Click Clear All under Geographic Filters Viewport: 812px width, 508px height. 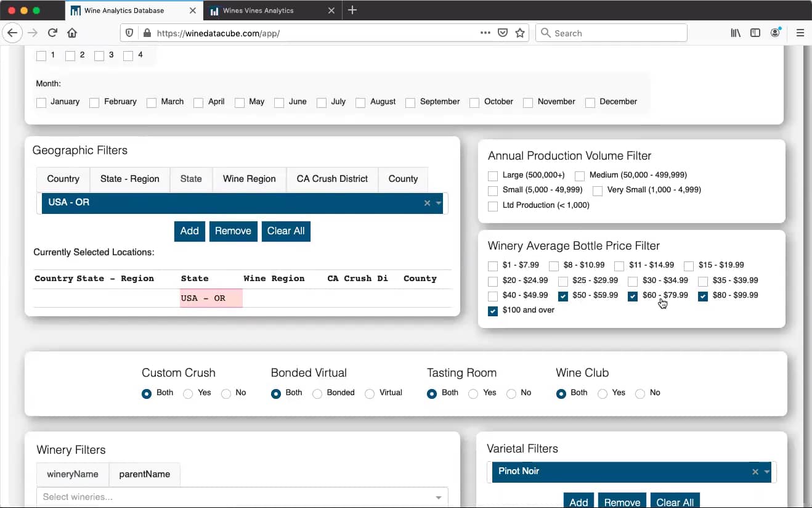(286, 231)
